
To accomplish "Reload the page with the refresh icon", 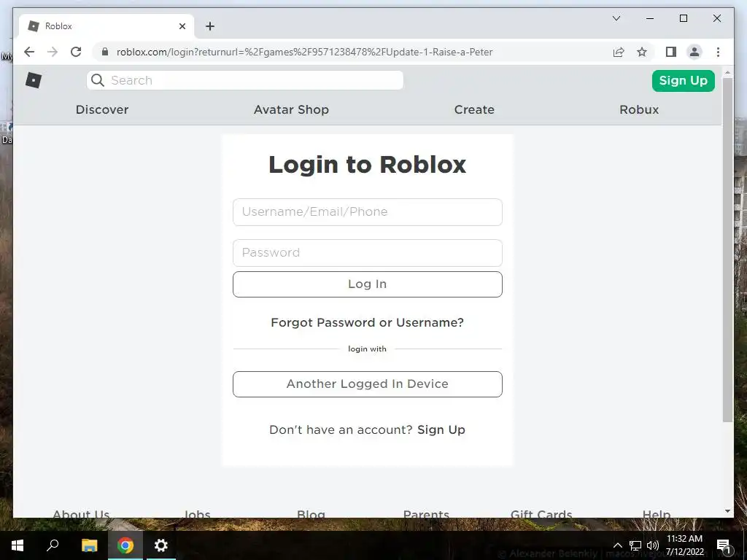I will tap(76, 52).
